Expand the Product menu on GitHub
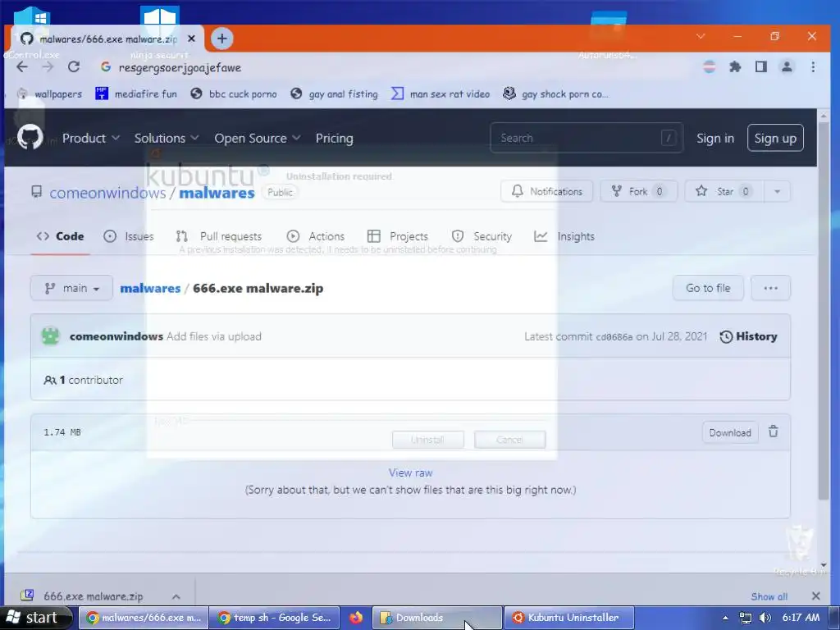Image resolution: width=840 pixels, height=630 pixels. [90, 138]
